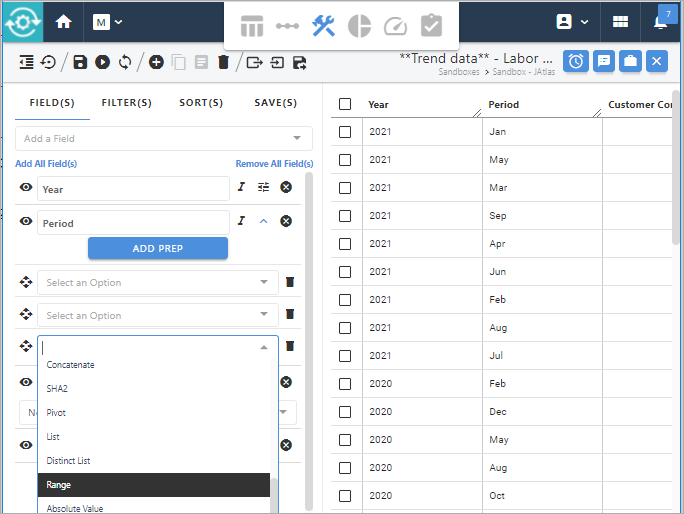Click the notification bell icon
Image resolution: width=684 pixels, height=514 pixels.
tap(661, 22)
